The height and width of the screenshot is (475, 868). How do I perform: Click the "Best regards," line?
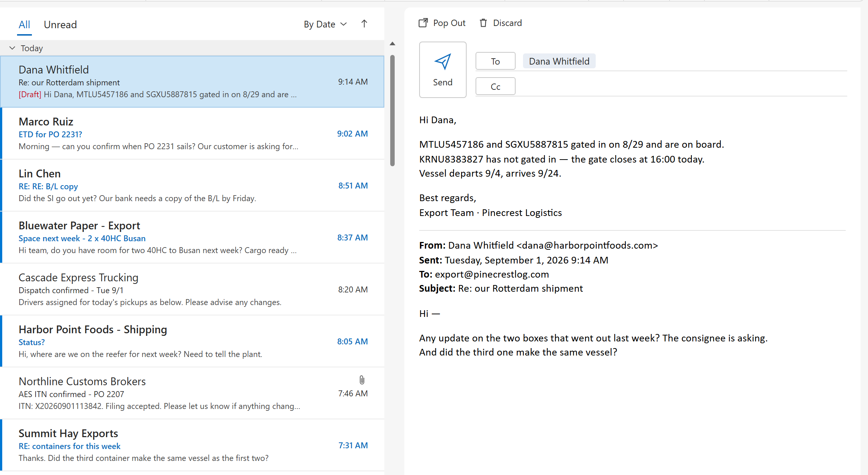pyautogui.click(x=448, y=198)
